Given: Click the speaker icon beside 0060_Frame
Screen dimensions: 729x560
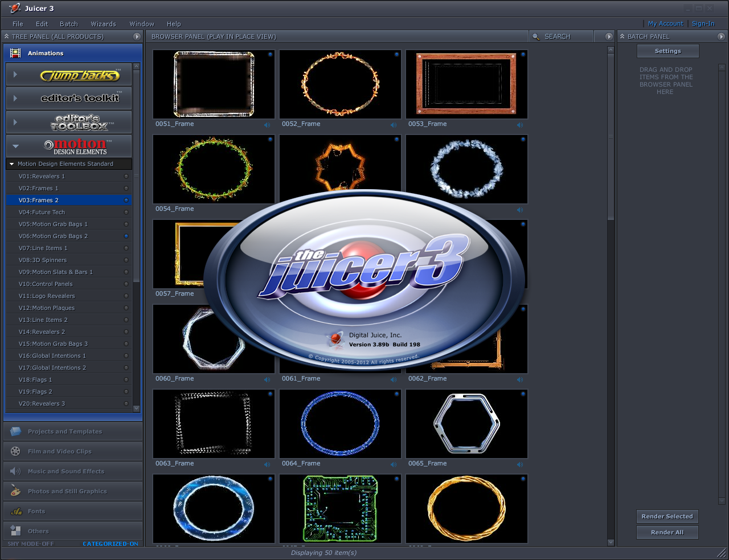Looking at the screenshot, I should [x=267, y=379].
